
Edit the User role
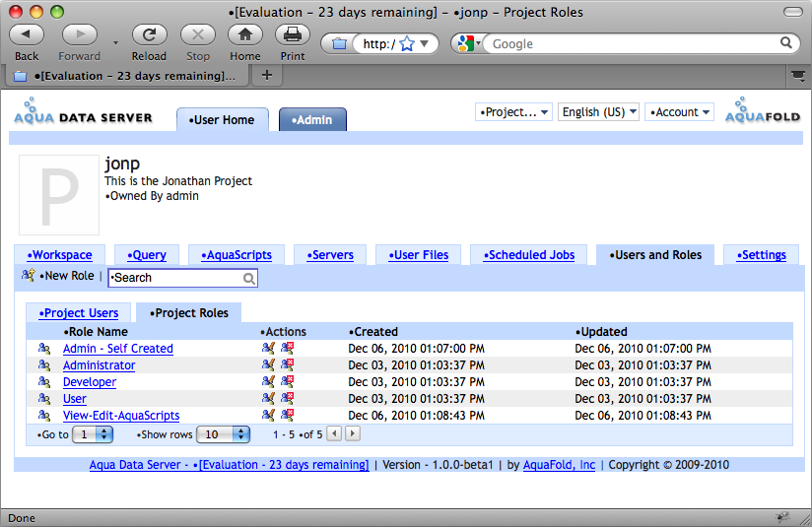(x=268, y=398)
